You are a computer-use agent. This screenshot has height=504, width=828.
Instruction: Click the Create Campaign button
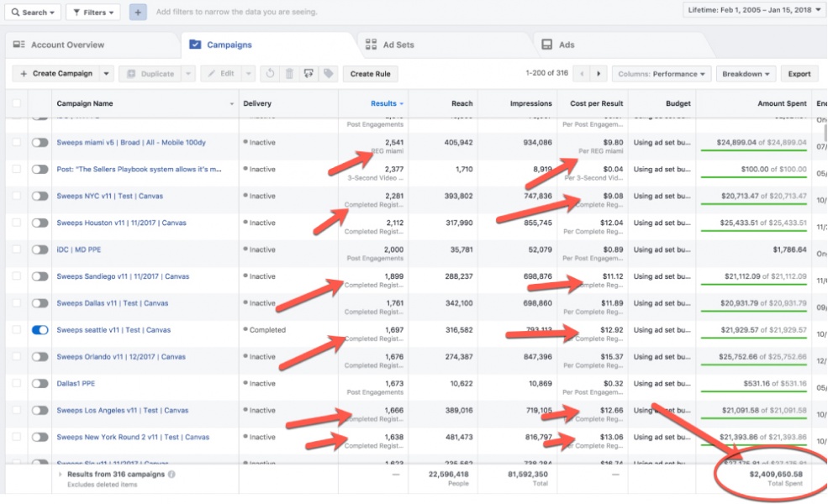pos(56,74)
